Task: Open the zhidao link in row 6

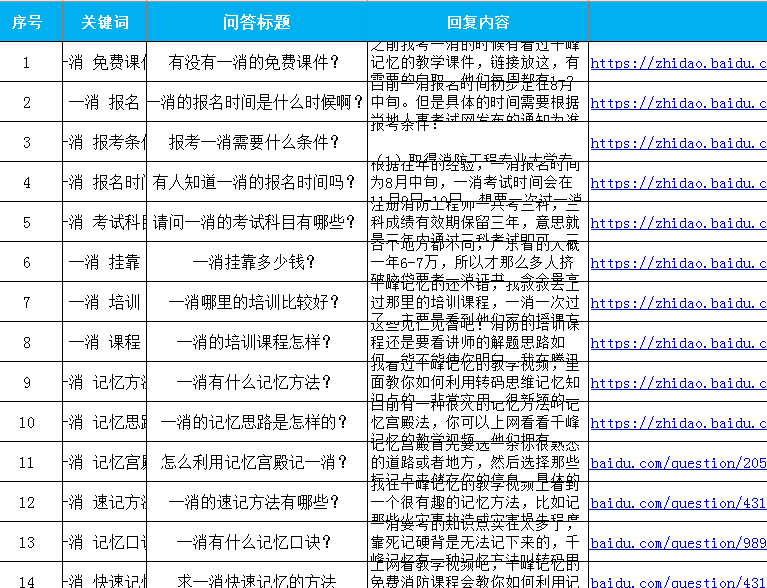Action: click(x=678, y=263)
